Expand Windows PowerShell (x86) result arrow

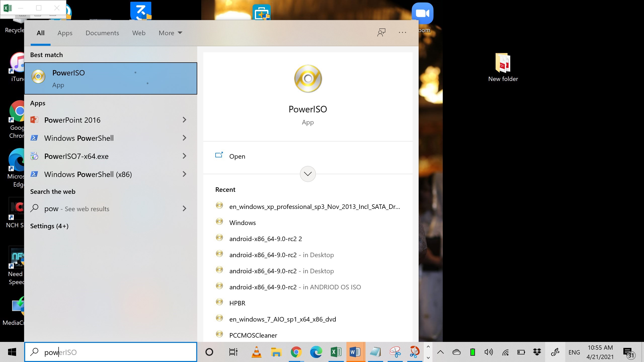[x=184, y=174]
